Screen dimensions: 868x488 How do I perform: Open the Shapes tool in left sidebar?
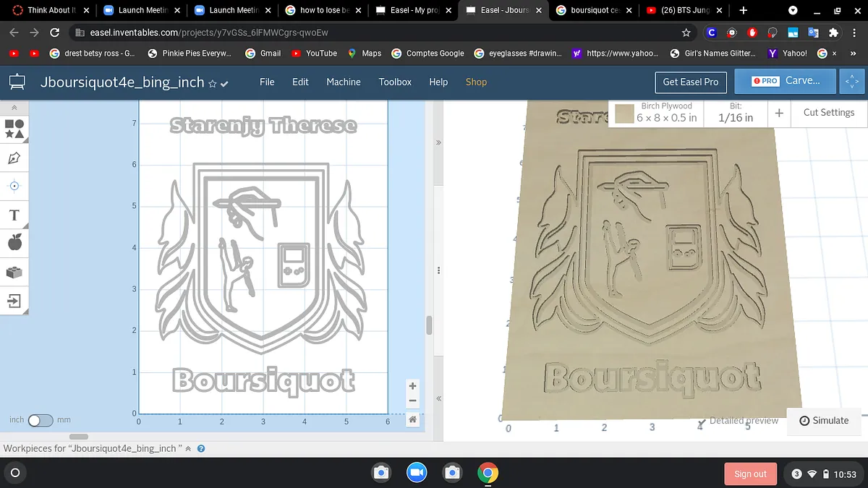(x=14, y=129)
